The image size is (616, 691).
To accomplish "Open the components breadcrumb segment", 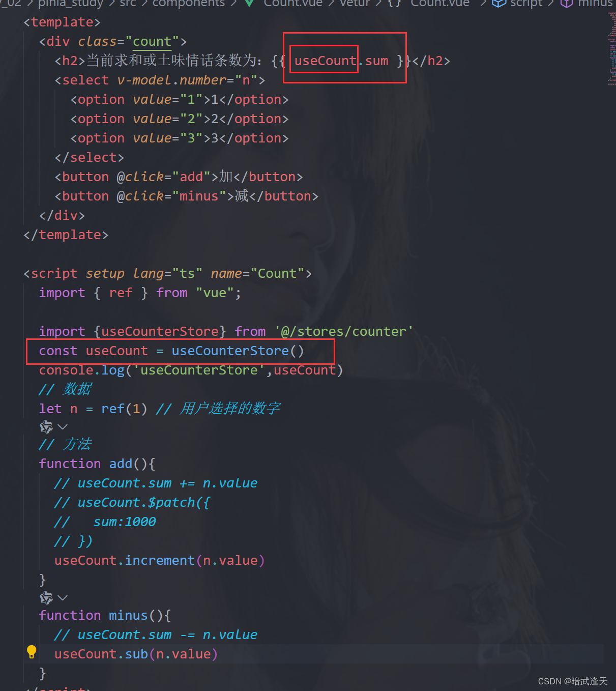I will pos(189,3).
